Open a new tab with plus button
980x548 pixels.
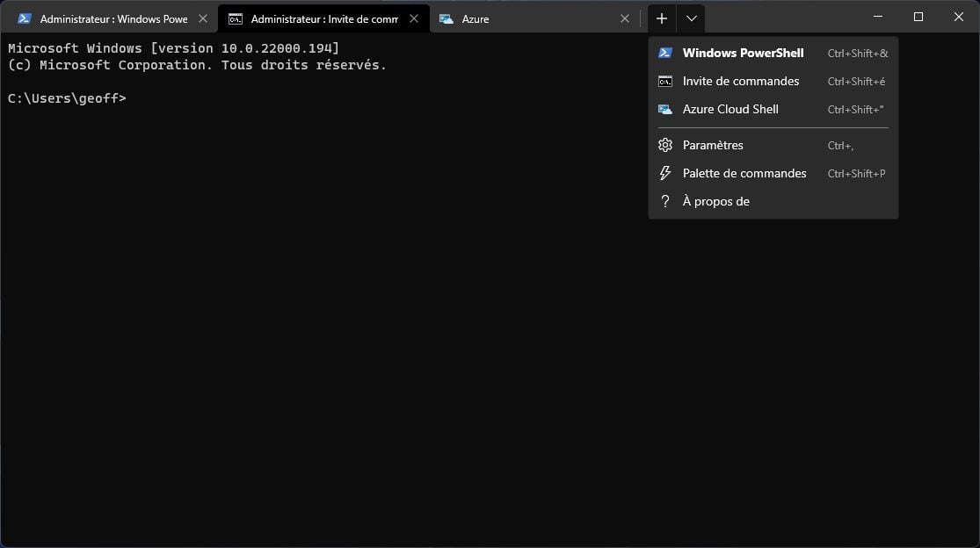662,18
